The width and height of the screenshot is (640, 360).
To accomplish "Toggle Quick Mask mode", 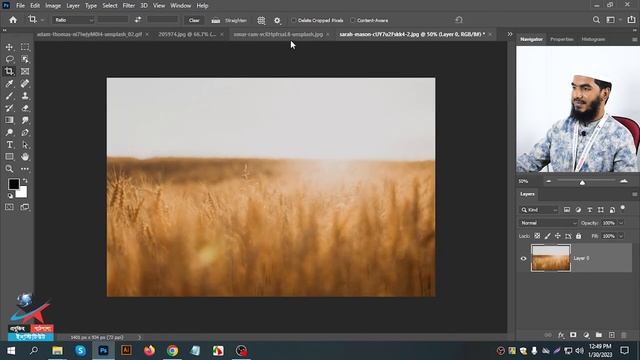I will click(x=9, y=207).
